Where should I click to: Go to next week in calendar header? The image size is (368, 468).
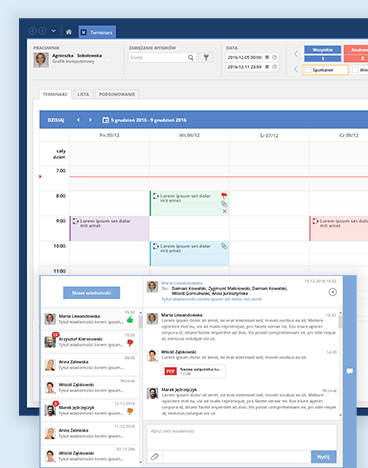coord(90,120)
